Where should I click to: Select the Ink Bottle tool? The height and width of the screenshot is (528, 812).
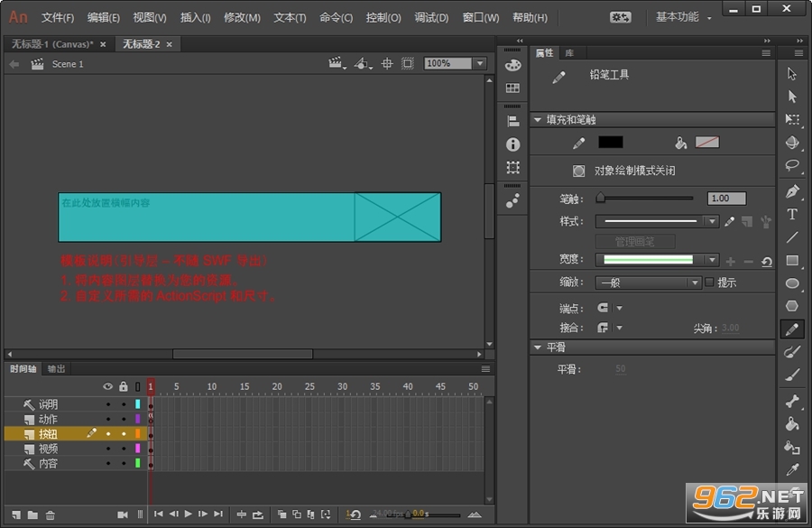tap(792, 447)
